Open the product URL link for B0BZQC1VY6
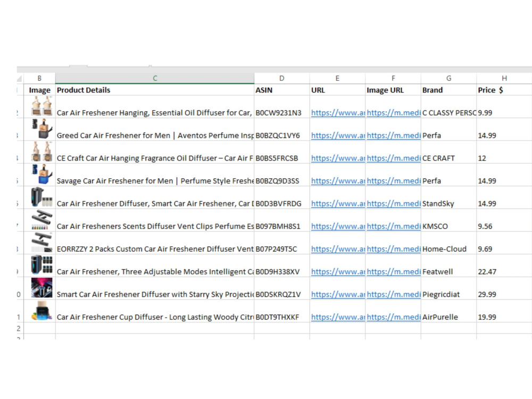The height and width of the screenshot is (399, 532). click(338, 135)
